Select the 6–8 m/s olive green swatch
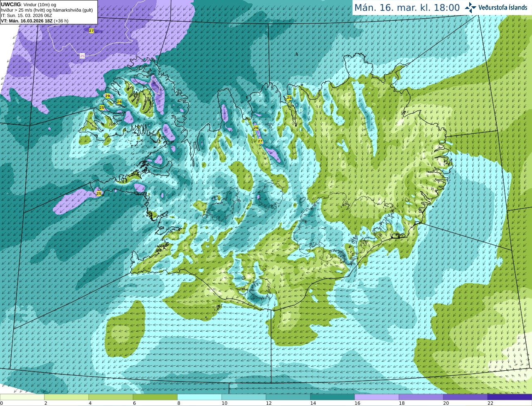This screenshot has width=532, height=406. [155, 397]
